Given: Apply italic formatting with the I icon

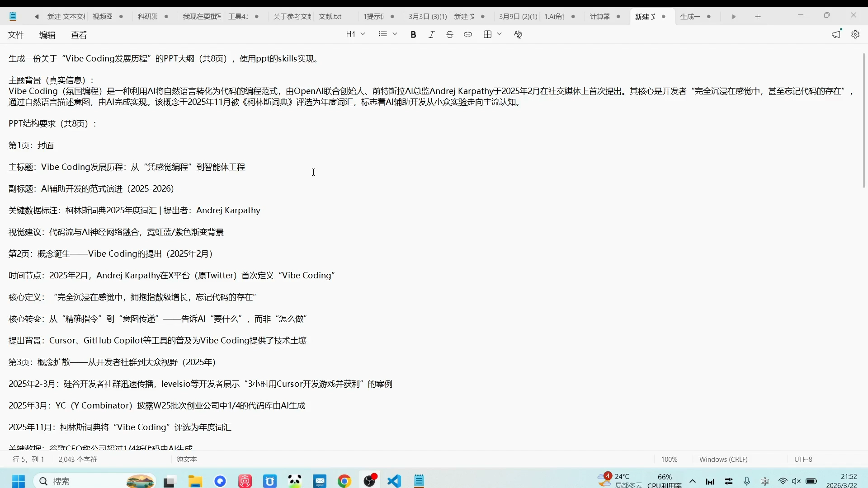Looking at the screenshot, I should point(431,34).
